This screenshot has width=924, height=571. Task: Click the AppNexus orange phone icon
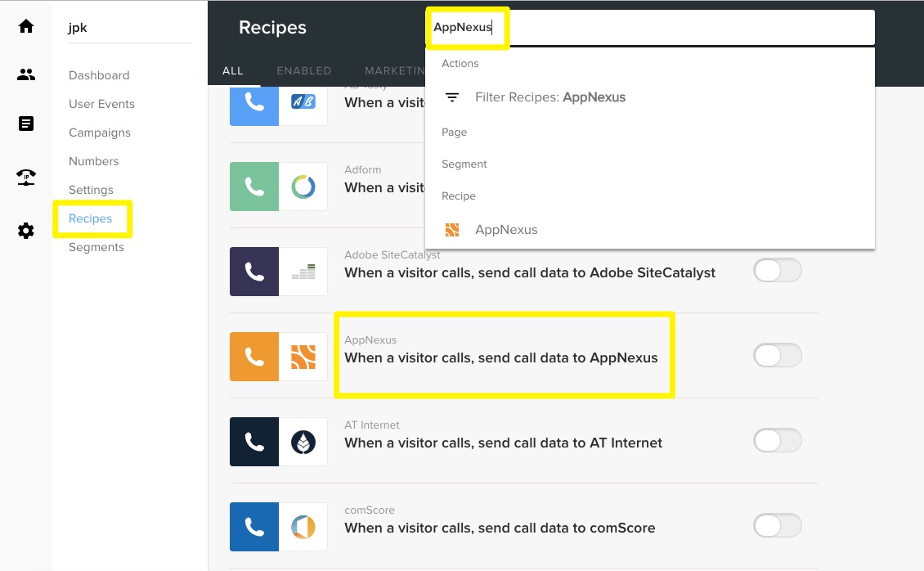(254, 357)
